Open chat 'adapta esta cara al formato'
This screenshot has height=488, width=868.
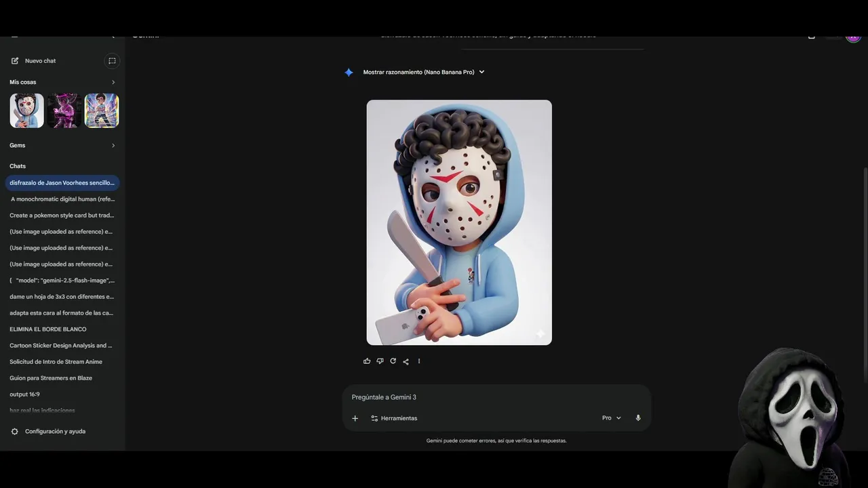tap(62, 313)
